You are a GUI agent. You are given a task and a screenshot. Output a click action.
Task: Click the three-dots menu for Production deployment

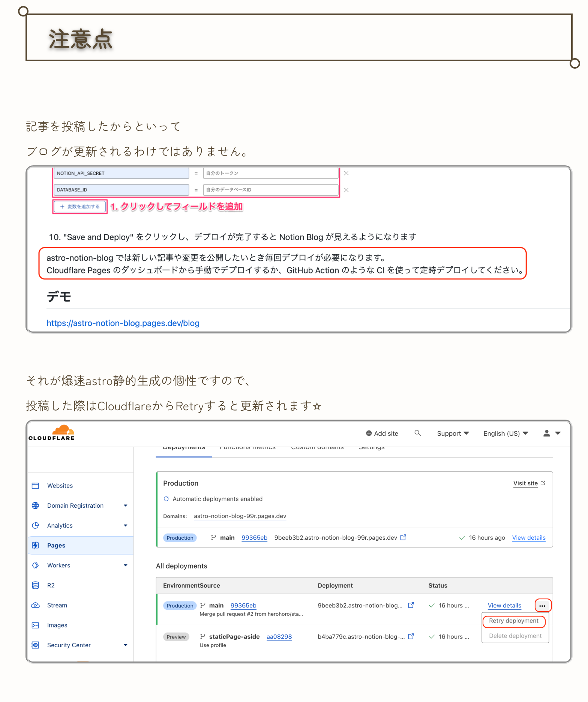pos(542,606)
